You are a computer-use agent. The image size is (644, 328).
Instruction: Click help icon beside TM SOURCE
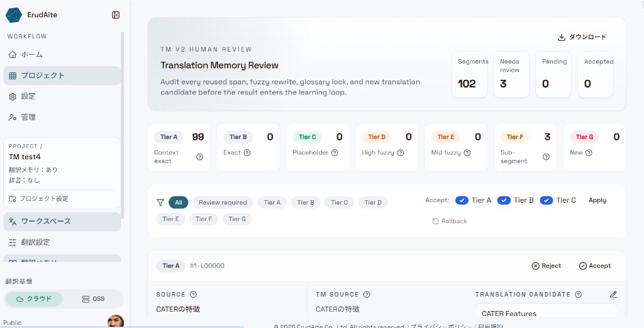pyautogui.click(x=367, y=294)
